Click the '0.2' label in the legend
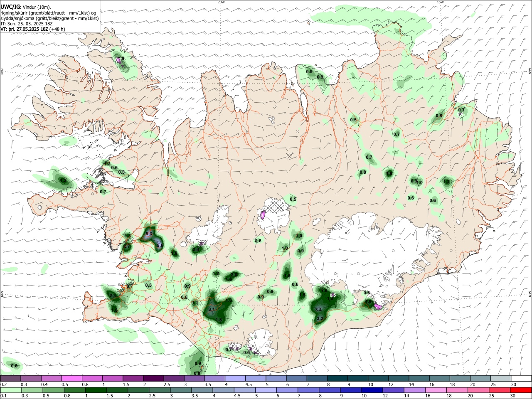532x399 pixels. pos(3,384)
